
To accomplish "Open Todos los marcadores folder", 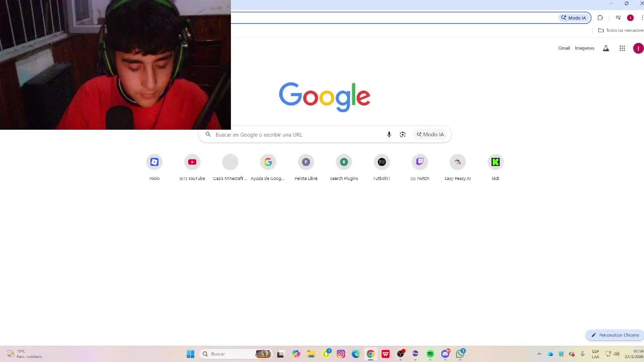I will pyautogui.click(x=621, y=30).
